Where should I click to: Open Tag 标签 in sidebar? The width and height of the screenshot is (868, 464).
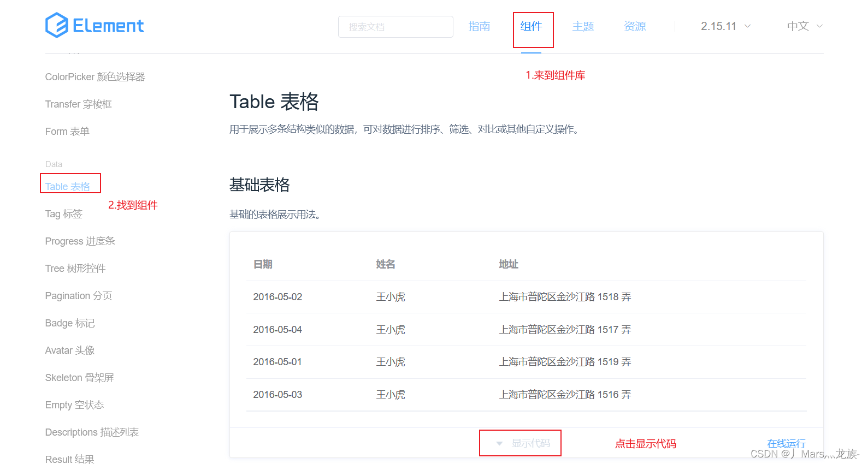(x=64, y=214)
